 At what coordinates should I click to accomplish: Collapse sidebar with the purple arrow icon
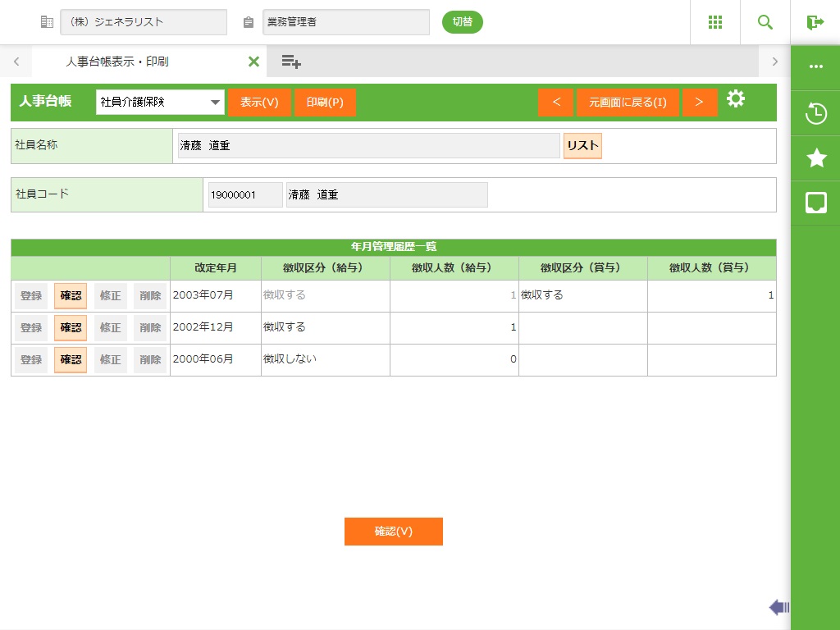(778, 607)
